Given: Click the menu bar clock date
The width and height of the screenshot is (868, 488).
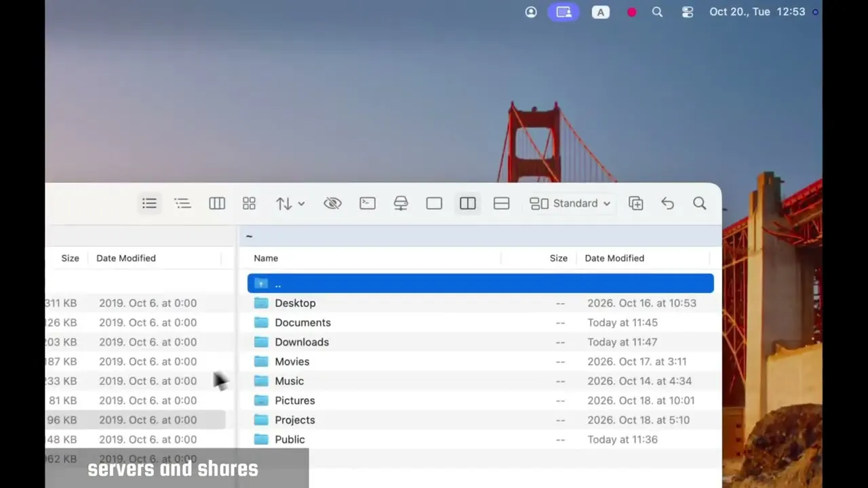Looking at the screenshot, I should [757, 12].
